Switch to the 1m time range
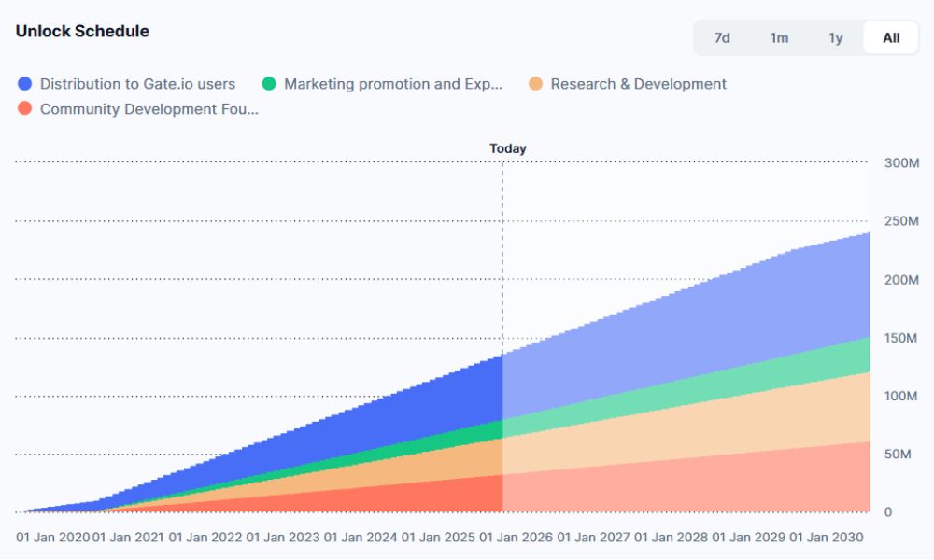The width and height of the screenshot is (934, 560). 779,38
